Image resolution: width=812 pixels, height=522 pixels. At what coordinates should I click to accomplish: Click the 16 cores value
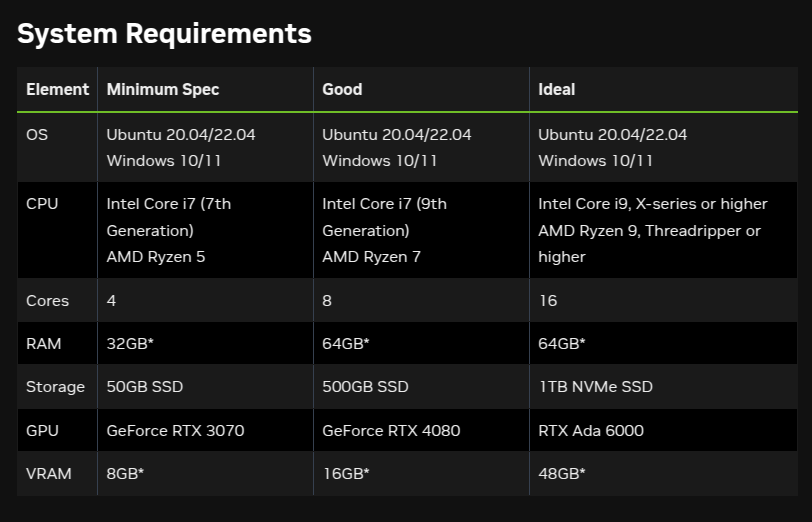tap(548, 300)
